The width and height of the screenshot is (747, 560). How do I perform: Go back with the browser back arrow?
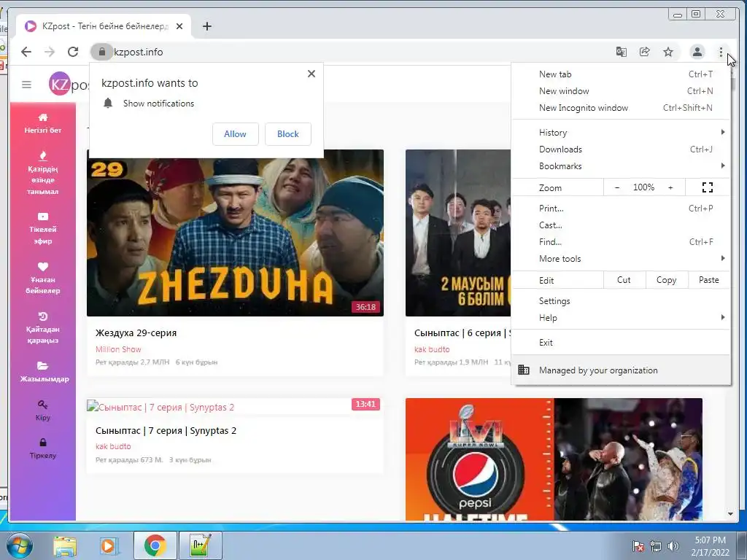26,52
